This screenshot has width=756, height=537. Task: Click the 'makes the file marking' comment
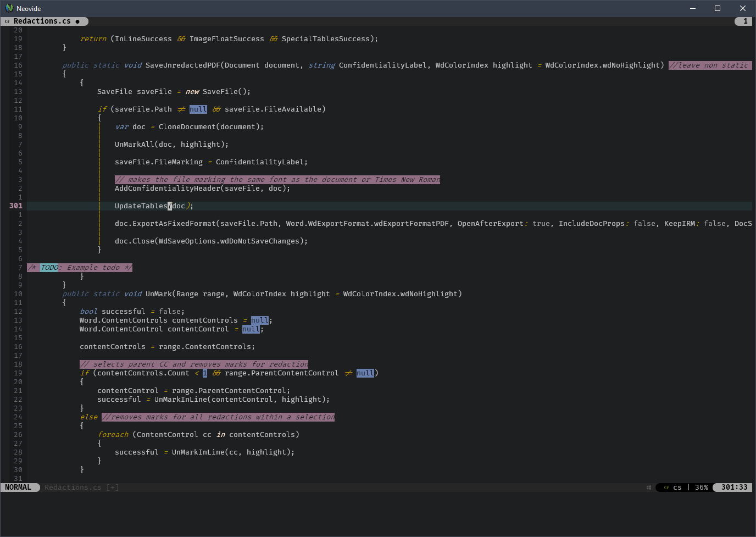click(x=277, y=180)
